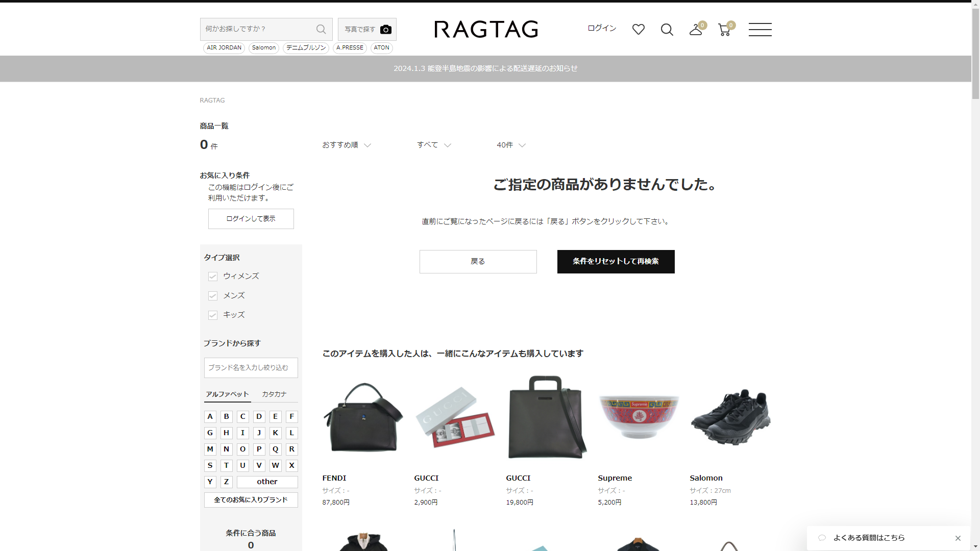The image size is (980, 551).
Task: Open the shopping cart icon
Action: point(724,30)
